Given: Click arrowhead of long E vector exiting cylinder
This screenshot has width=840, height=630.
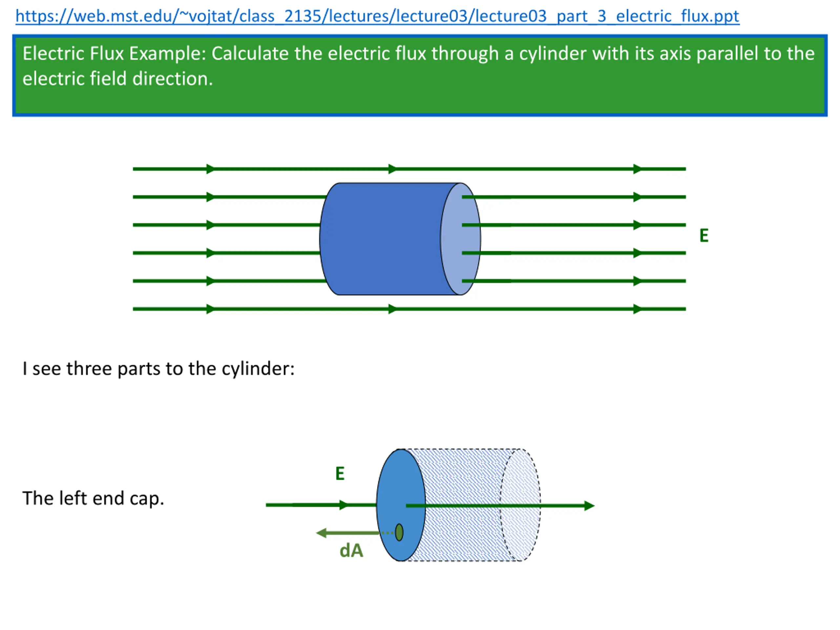Looking at the screenshot, I should point(589,505).
